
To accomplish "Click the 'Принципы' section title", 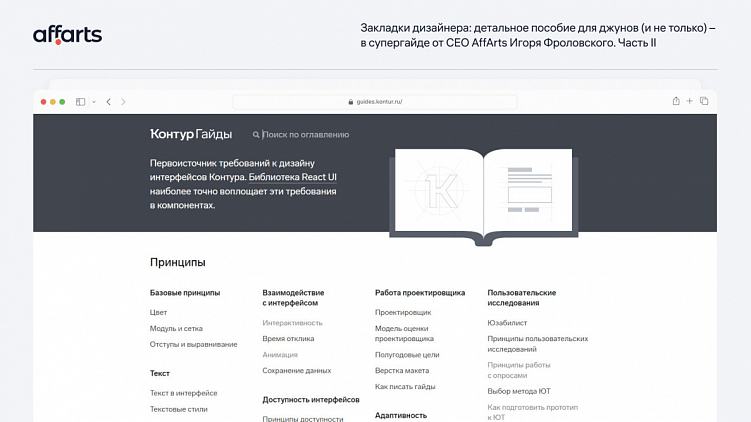I will pyautogui.click(x=178, y=262).
